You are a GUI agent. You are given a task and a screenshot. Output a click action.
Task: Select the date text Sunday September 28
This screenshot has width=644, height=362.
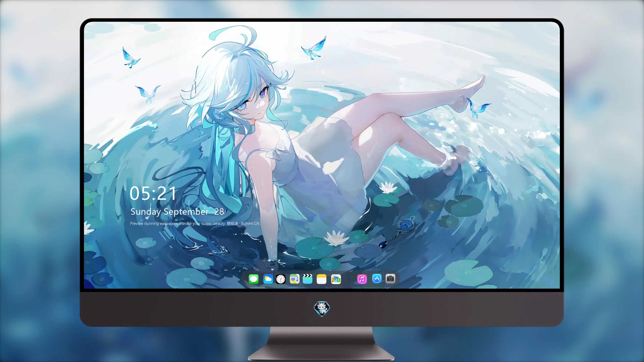177,212
